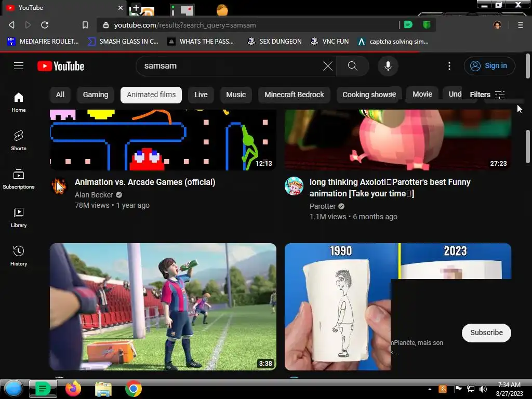Image resolution: width=532 pixels, height=399 pixels.
Task: Select the Live filter chip
Action: pos(201,95)
